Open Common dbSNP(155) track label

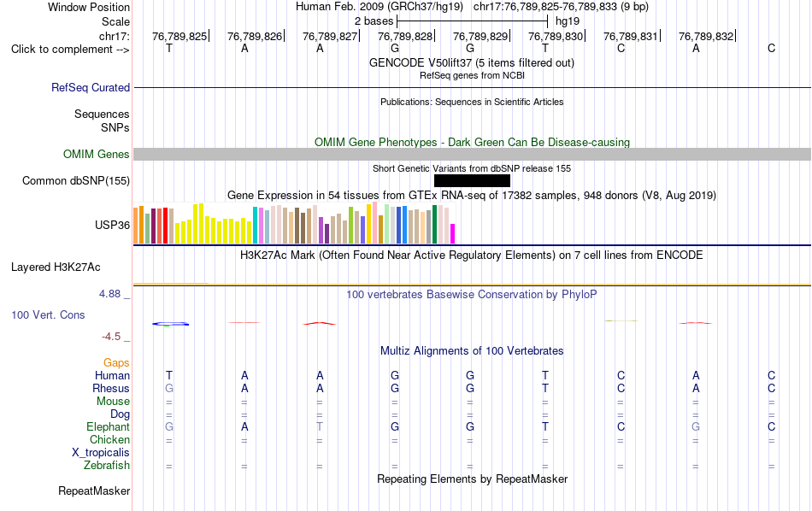pyautogui.click(x=75, y=180)
